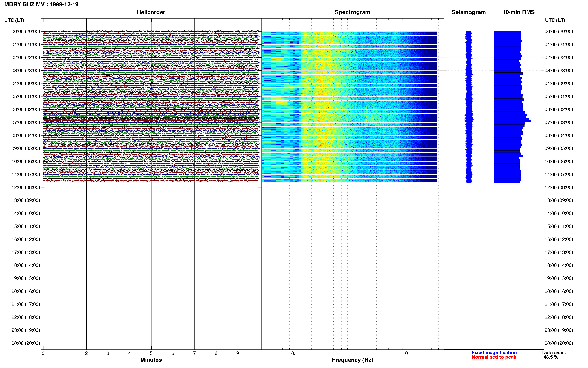The image size is (588, 368).
Task: Click helicorder minute tick label '9'
Action: pos(238,353)
